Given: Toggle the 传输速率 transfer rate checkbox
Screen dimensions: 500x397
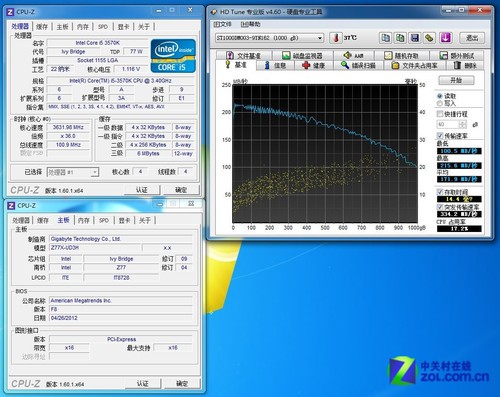Looking at the screenshot, I should tap(440, 135).
